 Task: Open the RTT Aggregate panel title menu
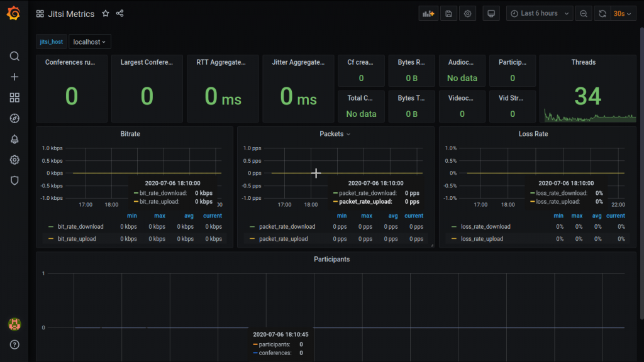[x=221, y=62]
